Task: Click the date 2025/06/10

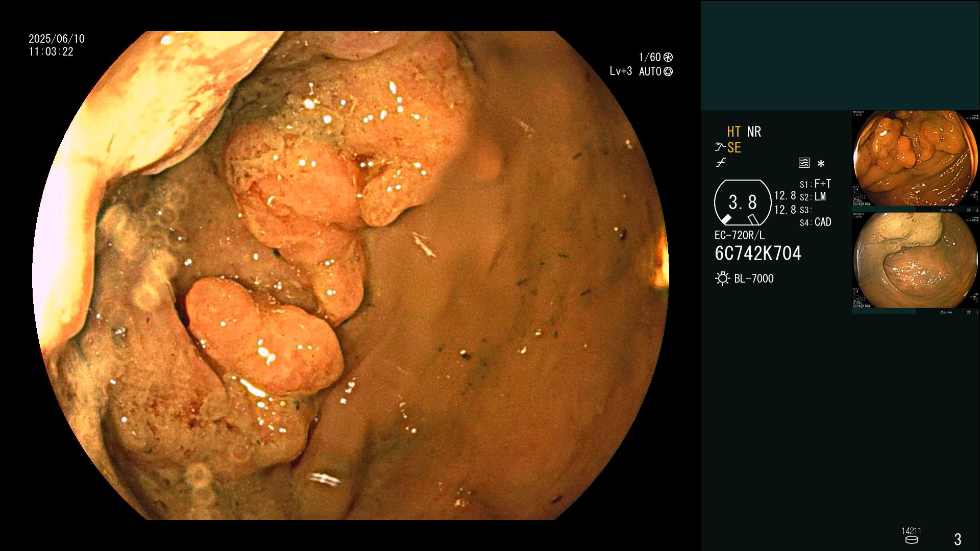Action: (57, 39)
